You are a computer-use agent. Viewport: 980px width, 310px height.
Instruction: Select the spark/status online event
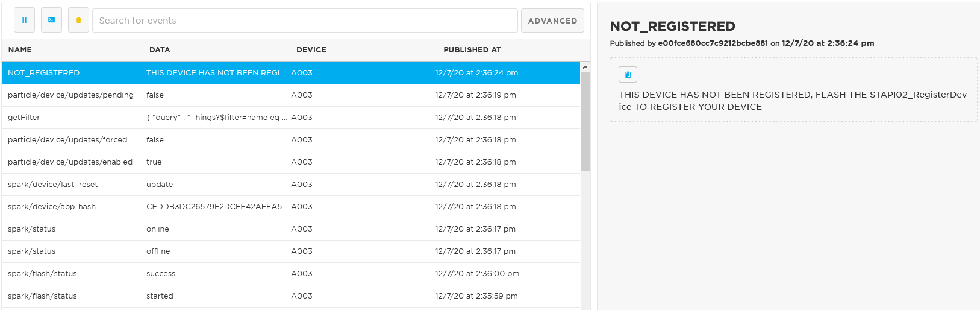click(291, 229)
